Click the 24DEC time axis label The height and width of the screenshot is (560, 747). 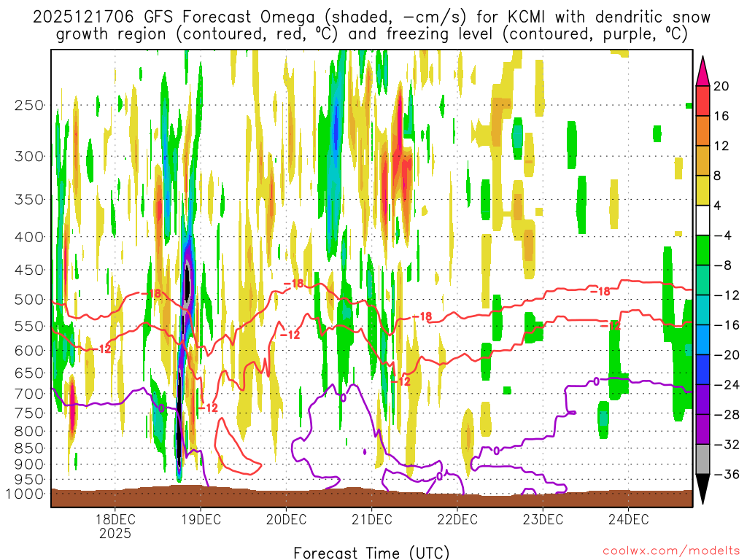[628, 519]
